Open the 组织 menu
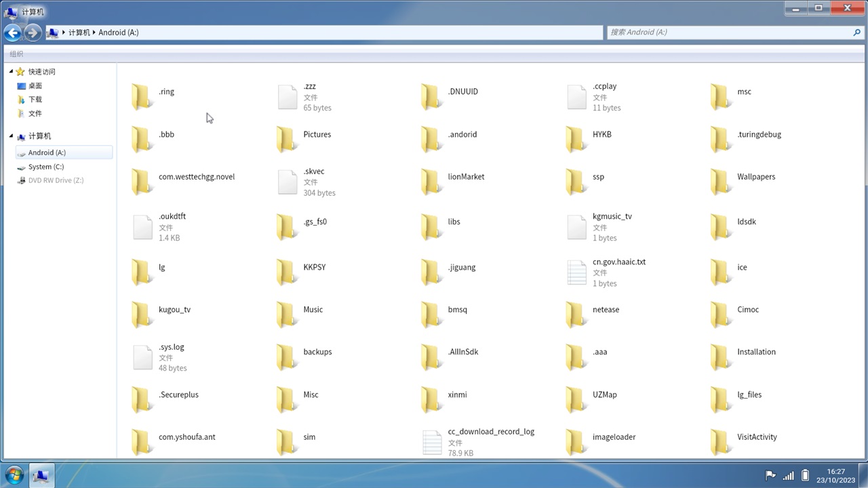The height and width of the screenshot is (488, 868). pyautogui.click(x=16, y=54)
